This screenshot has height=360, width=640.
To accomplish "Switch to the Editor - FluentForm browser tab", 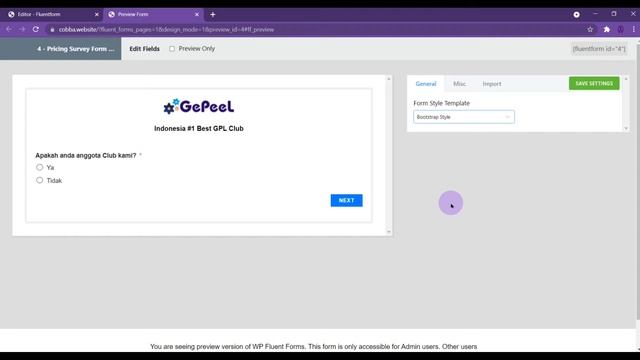I will [x=51, y=14].
